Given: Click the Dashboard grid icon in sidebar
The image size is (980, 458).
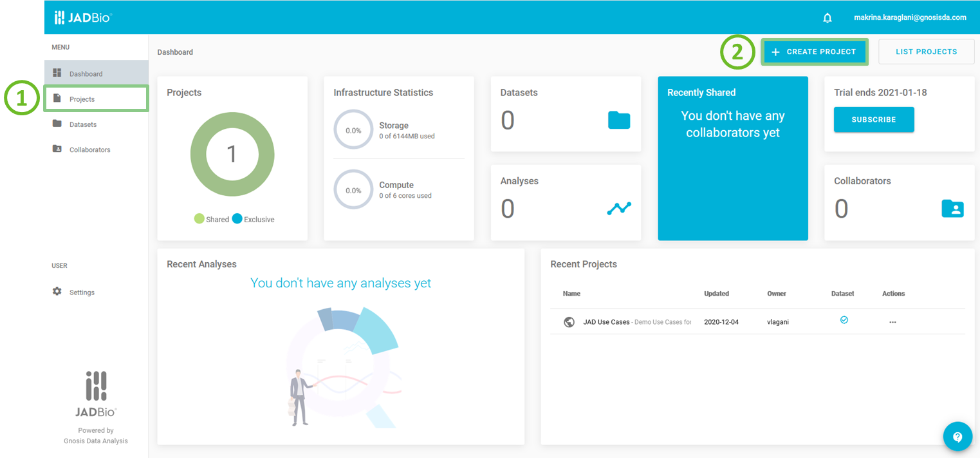Looking at the screenshot, I should [x=57, y=73].
